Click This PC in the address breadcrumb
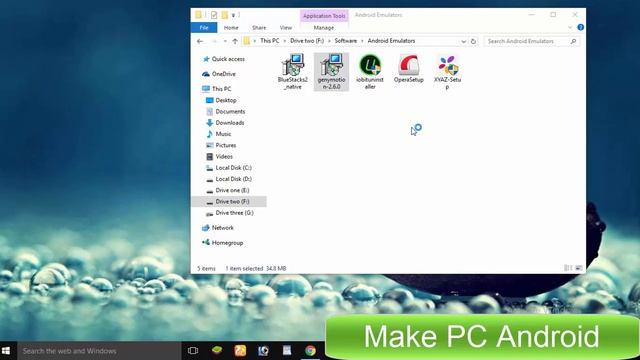The height and width of the screenshot is (360, 640). point(270,41)
